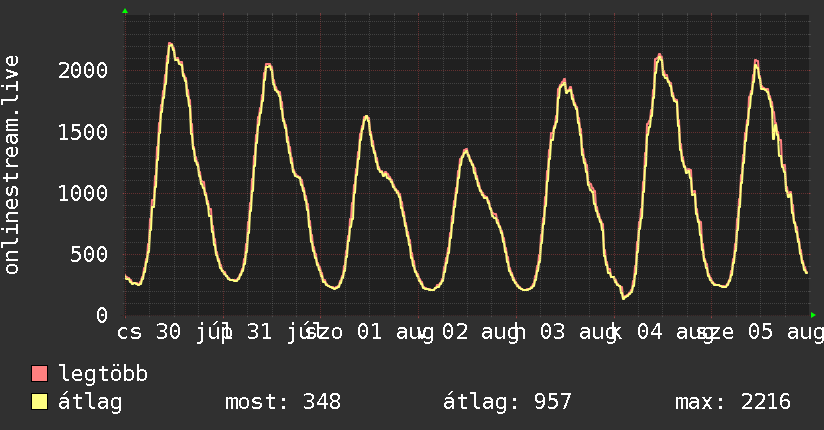Click the yellow átlag legend swatch
This screenshot has width=824, height=430.
[x=39, y=402]
